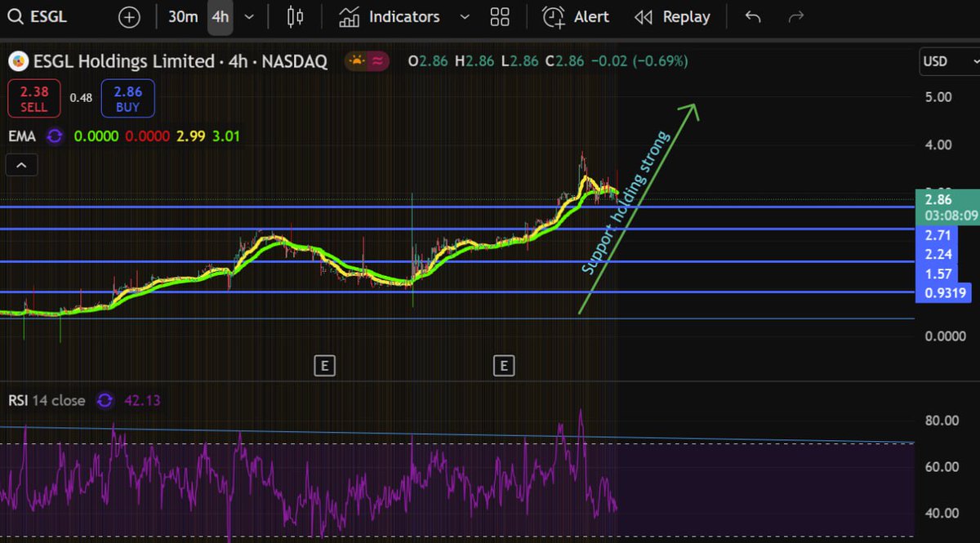Switch to the 30m timeframe

[x=183, y=16]
